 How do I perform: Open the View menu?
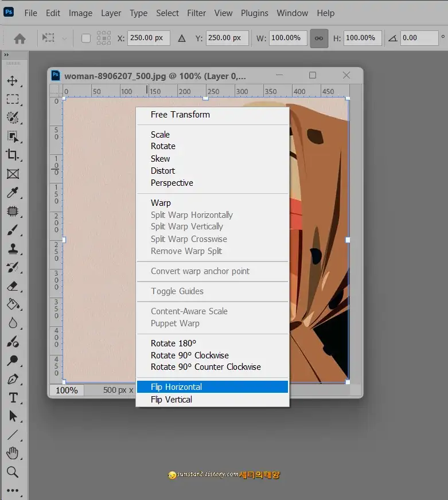click(x=223, y=13)
